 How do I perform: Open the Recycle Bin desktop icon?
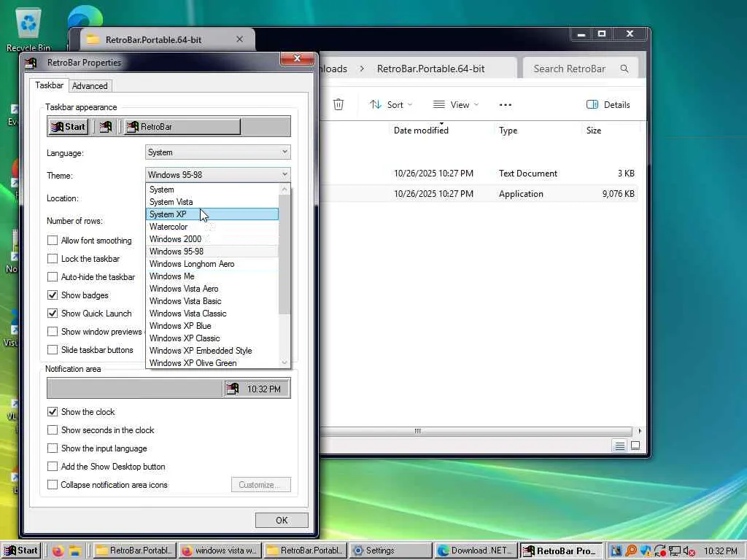coord(28,28)
